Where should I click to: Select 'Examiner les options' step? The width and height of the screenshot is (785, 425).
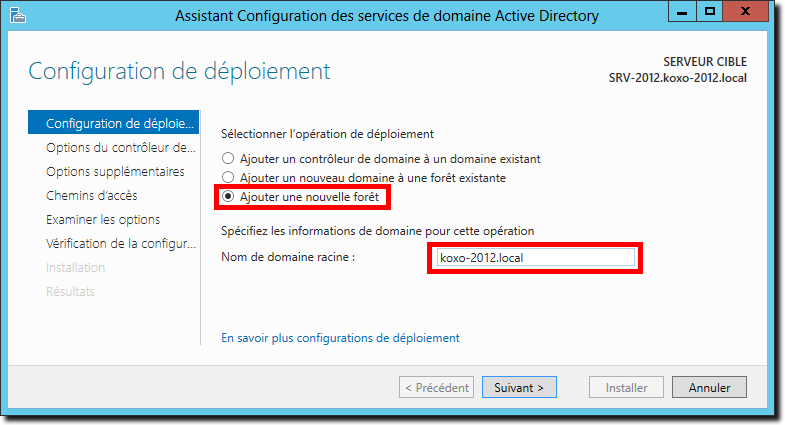click(x=103, y=220)
